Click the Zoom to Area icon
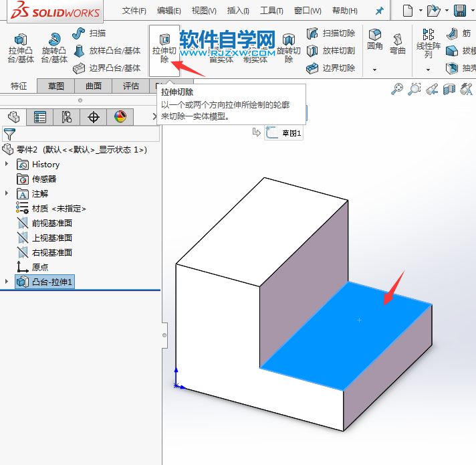 tap(414, 89)
